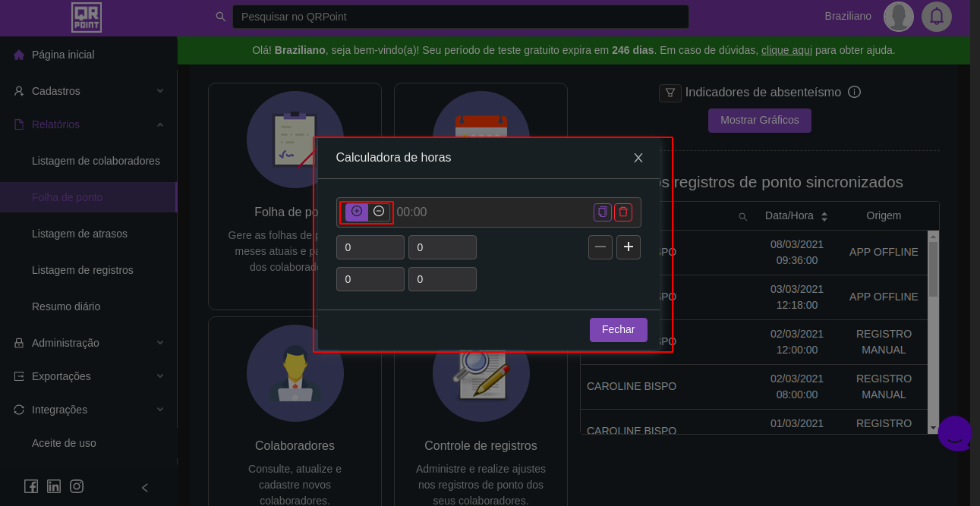Open Listagem de atrasos report
980x506 pixels.
[x=80, y=234]
